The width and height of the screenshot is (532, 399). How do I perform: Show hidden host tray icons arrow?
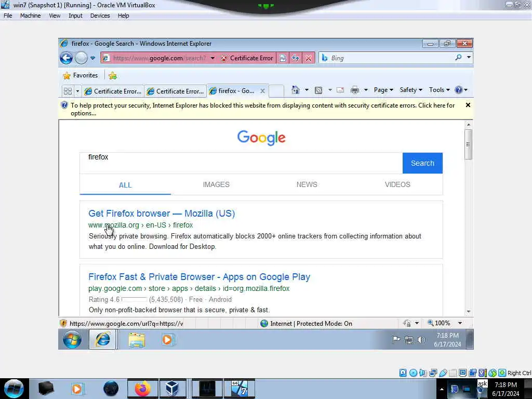(442, 389)
